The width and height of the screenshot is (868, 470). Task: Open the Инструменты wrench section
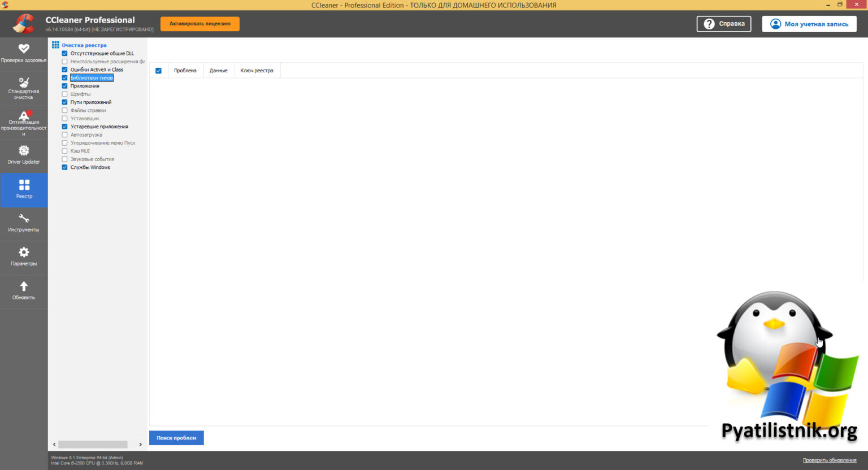(x=24, y=224)
